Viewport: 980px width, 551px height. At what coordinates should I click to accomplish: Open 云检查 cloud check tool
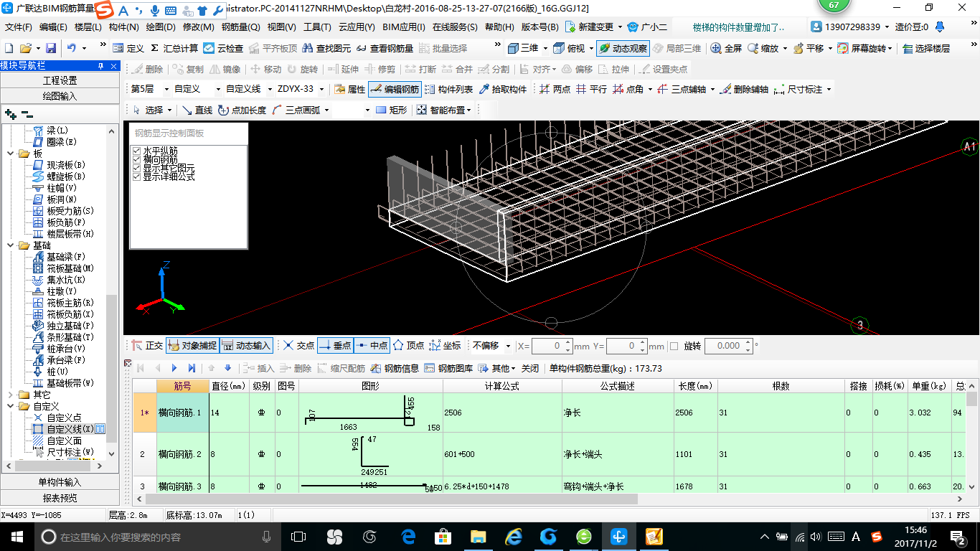223,48
